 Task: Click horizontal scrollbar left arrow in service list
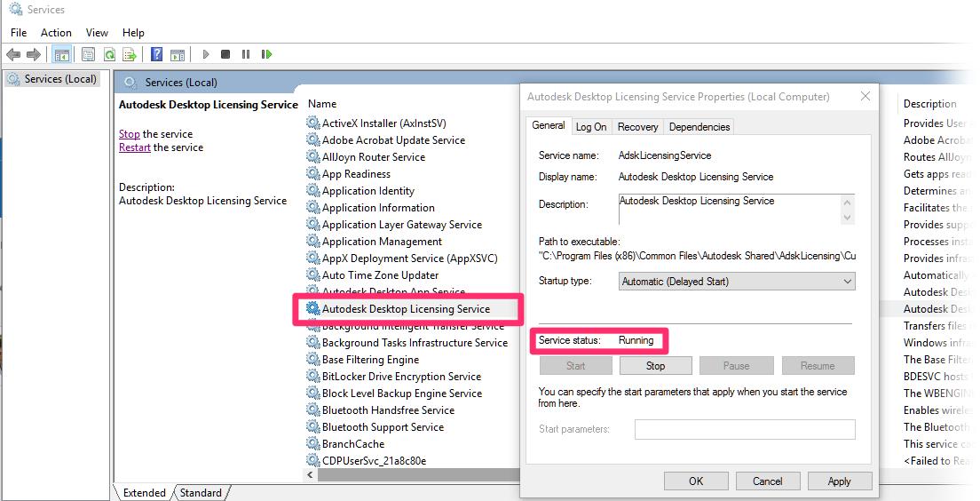click(x=311, y=475)
